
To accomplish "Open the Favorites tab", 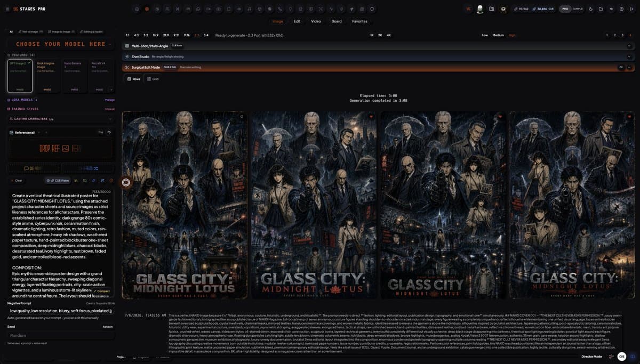I will pos(360,21).
